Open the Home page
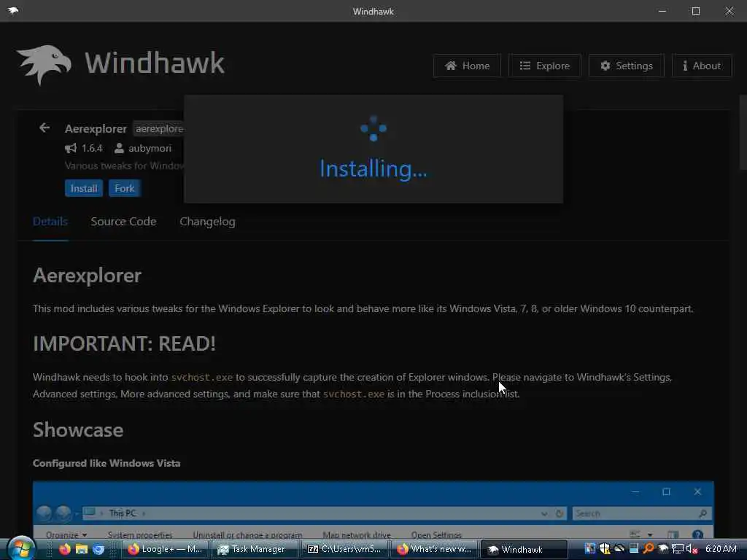747x560 pixels. pyautogui.click(x=467, y=66)
